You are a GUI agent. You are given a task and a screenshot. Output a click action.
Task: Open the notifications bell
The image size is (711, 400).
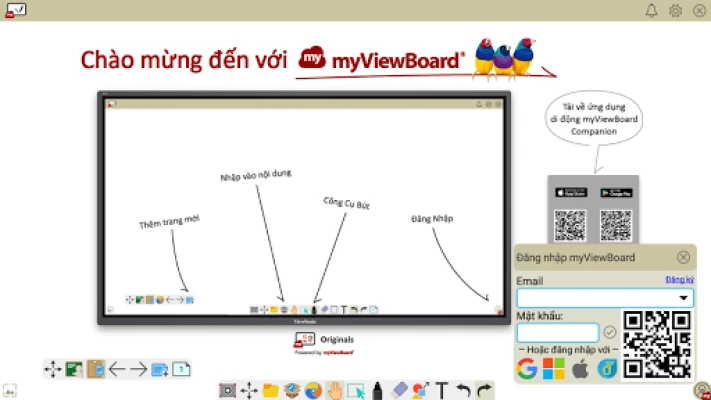coord(651,10)
